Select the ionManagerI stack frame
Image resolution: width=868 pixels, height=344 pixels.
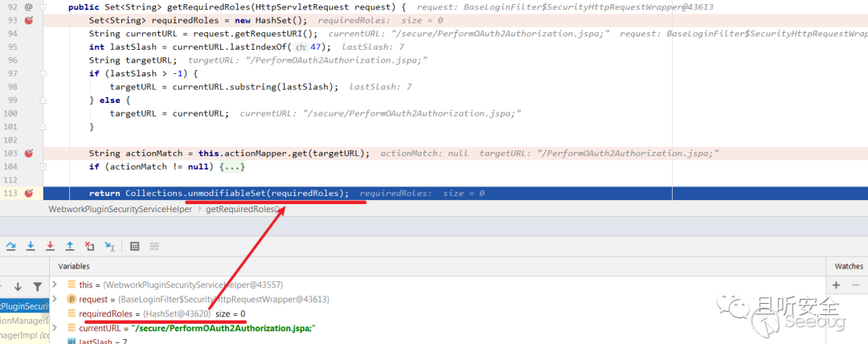pos(24,321)
